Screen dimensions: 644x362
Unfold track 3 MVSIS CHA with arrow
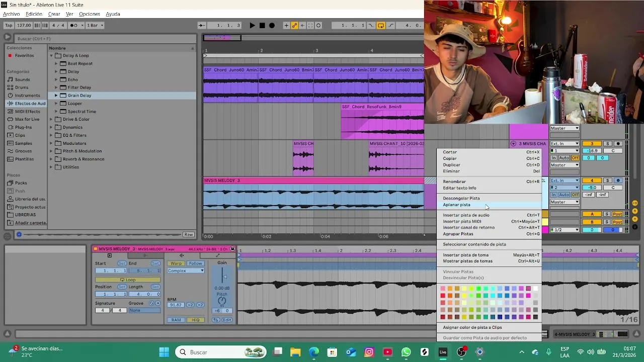[x=513, y=144]
